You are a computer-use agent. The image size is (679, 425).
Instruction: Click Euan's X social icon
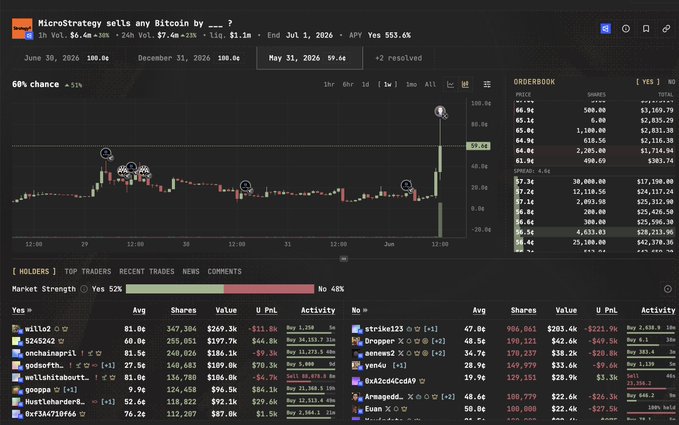point(388,409)
